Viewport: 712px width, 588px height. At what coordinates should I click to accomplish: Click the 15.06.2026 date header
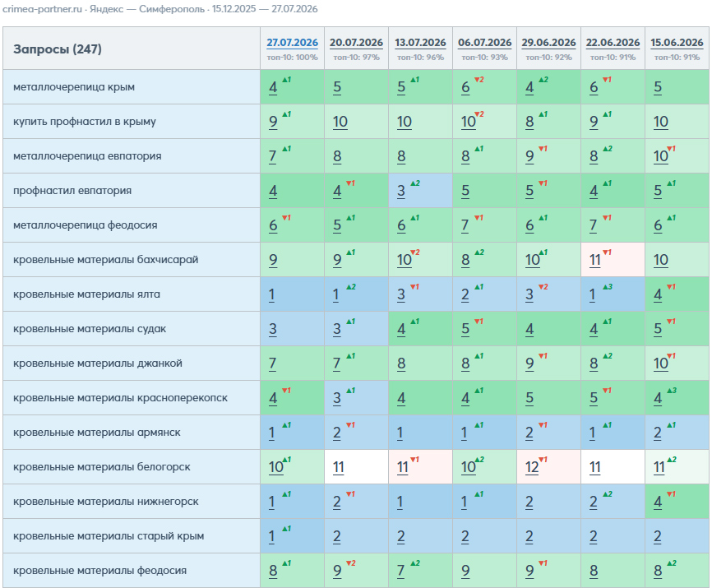click(x=677, y=43)
